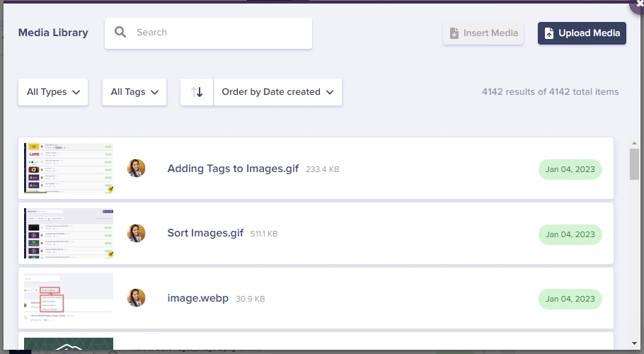
Task: Open the All Types filter dropdown
Action: pos(53,92)
